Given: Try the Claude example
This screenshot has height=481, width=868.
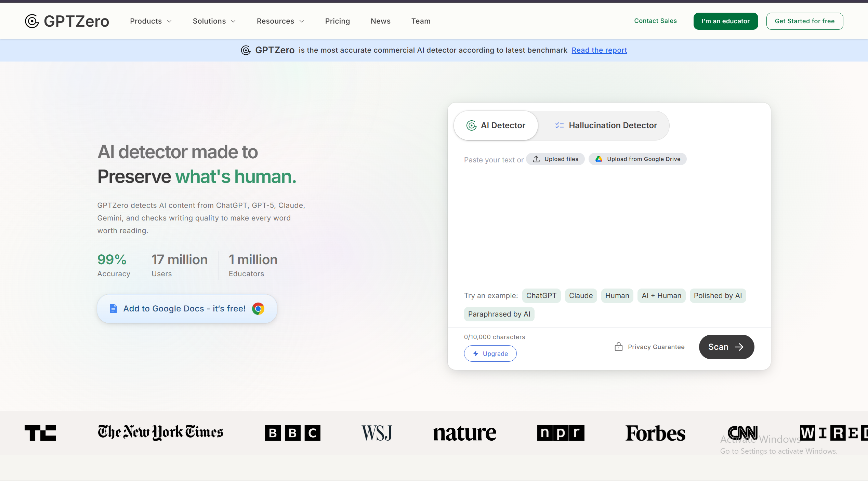Looking at the screenshot, I should 581,296.
